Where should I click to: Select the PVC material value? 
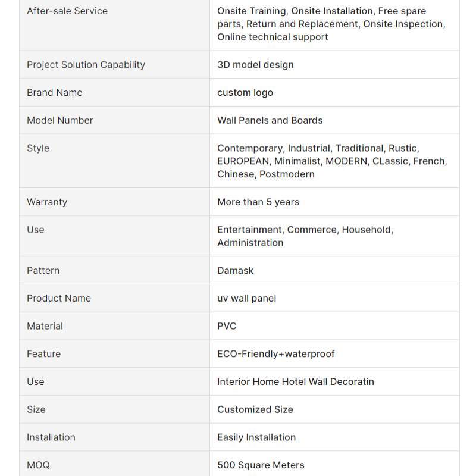point(227,326)
